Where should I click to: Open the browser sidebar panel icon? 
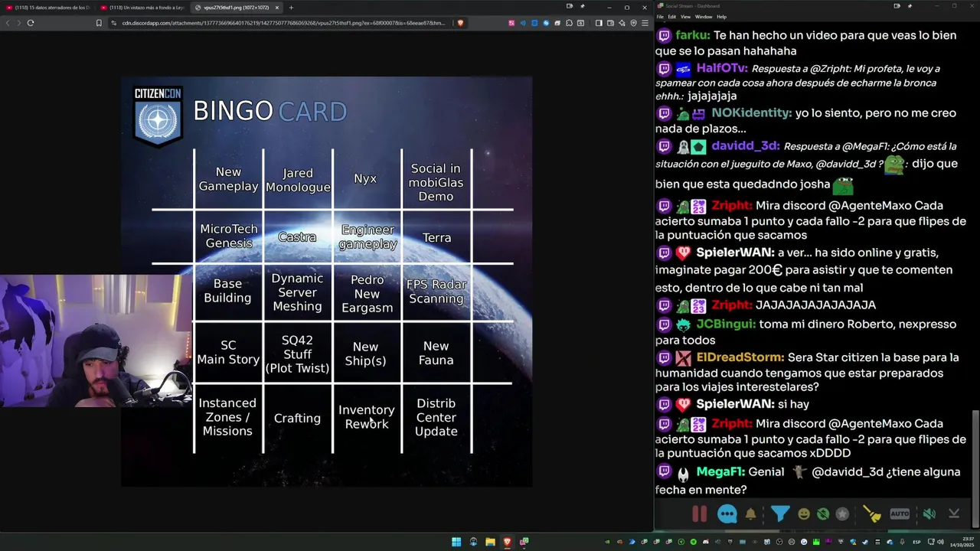point(599,23)
